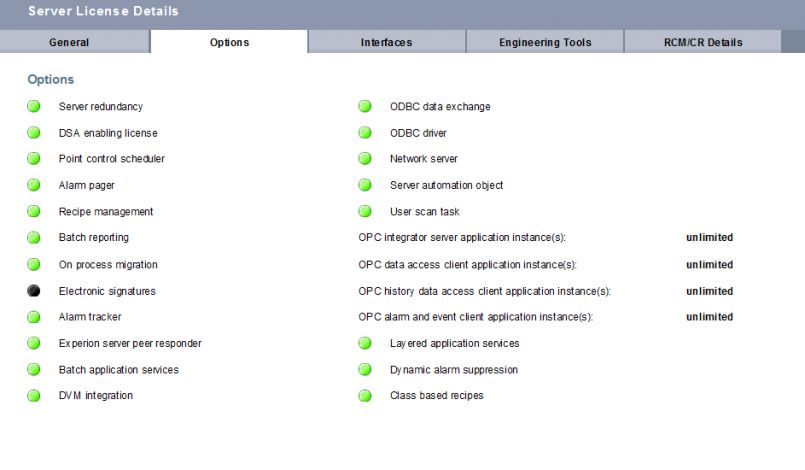Click the User scan task indicator
The image size is (805, 470).
pos(365,211)
